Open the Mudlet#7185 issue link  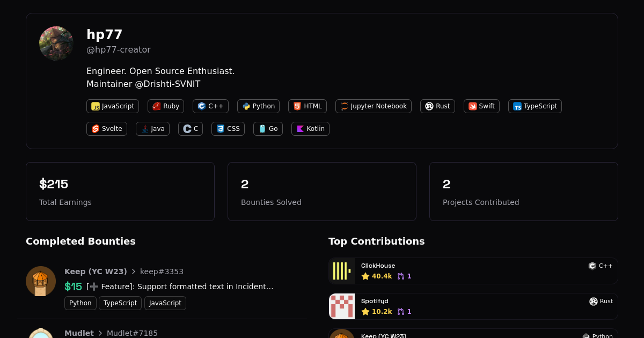point(132,333)
